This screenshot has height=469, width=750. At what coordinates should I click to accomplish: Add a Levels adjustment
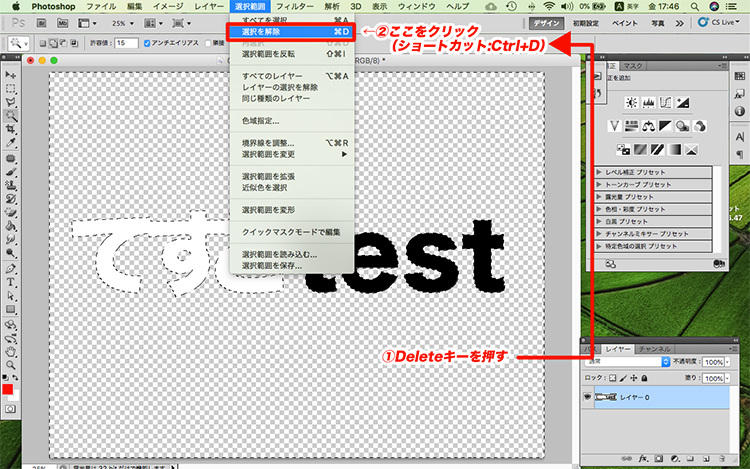[649, 103]
